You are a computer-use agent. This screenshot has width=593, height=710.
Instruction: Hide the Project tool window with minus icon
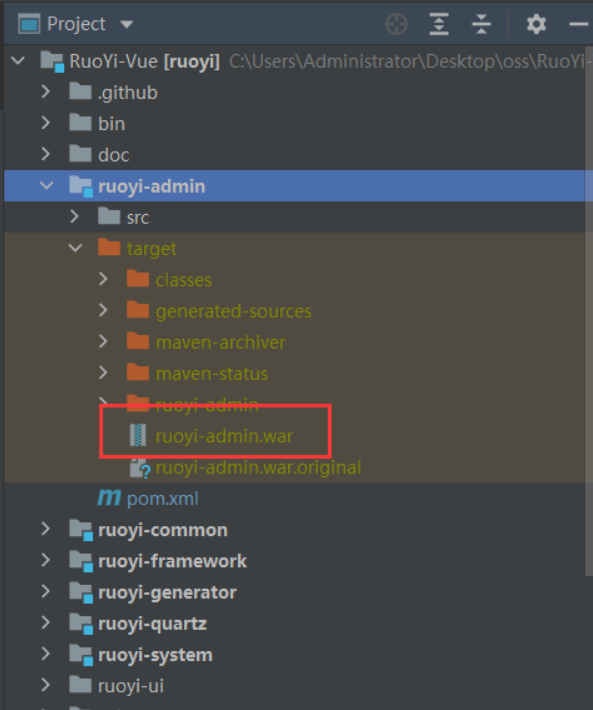(579, 24)
